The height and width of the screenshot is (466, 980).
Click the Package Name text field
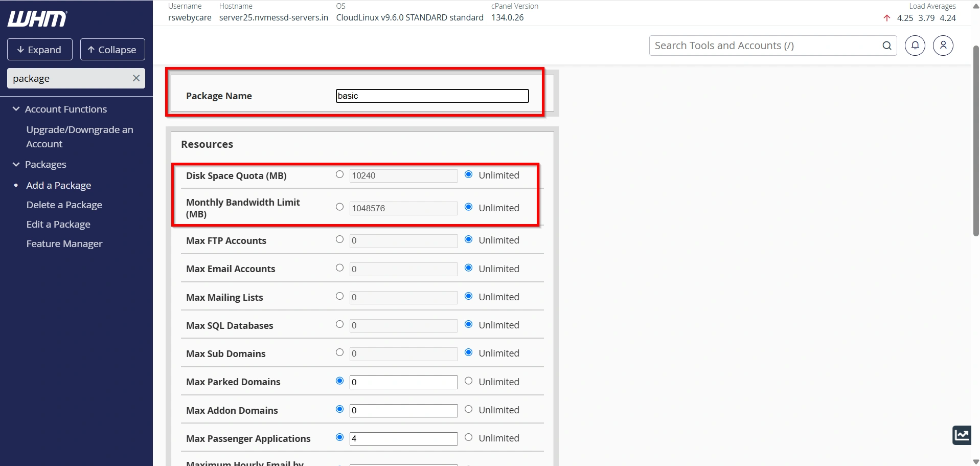432,96
